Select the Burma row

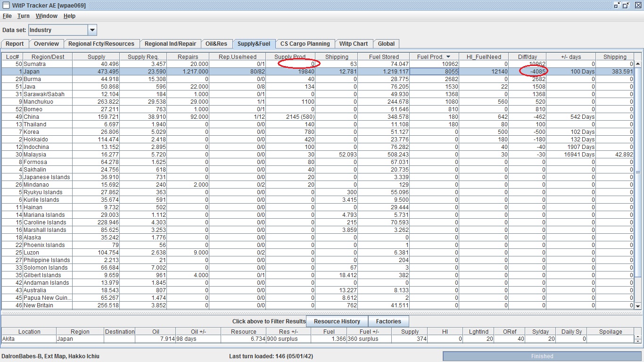(318, 79)
